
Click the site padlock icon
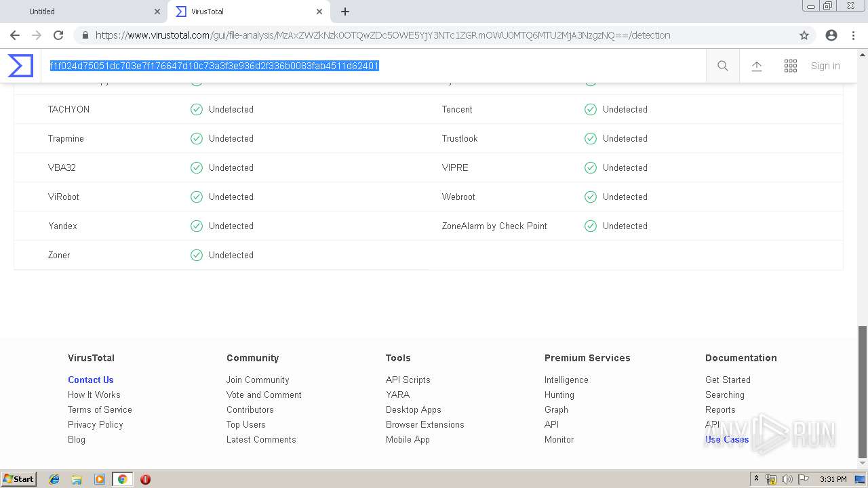click(85, 35)
